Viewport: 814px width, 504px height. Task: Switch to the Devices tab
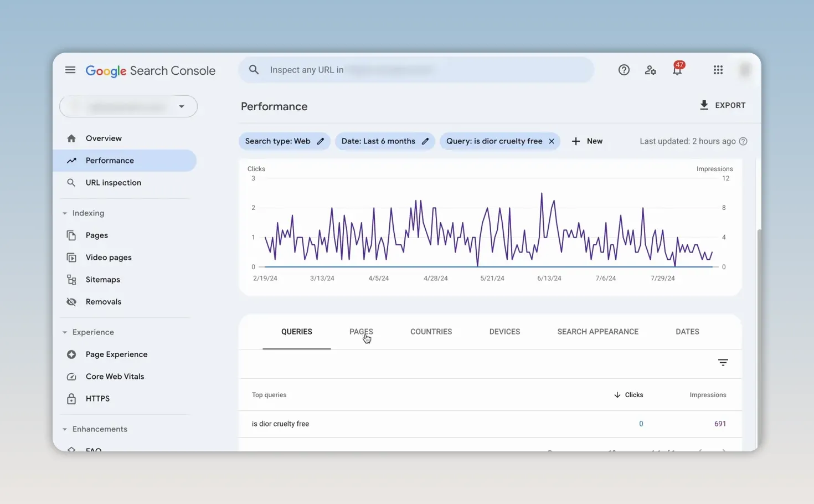[x=504, y=332]
